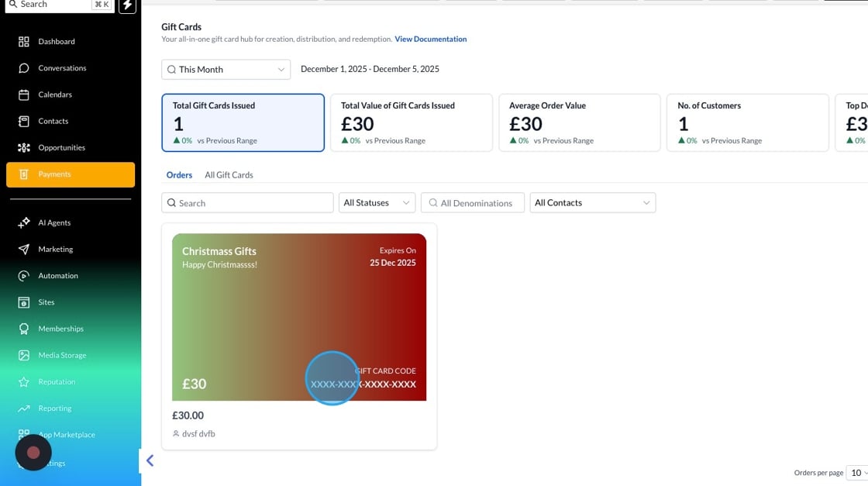
Task: Open the Automation icon in sidebar
Action: (24, 276)
